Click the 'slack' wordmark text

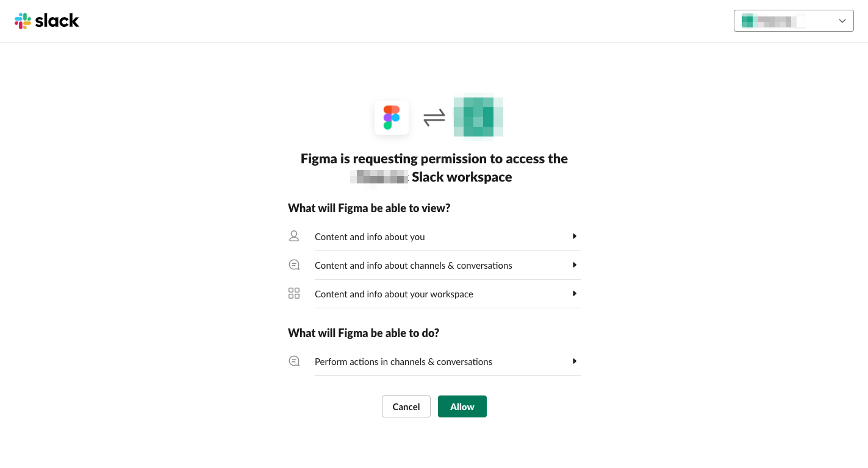(58, 20)
